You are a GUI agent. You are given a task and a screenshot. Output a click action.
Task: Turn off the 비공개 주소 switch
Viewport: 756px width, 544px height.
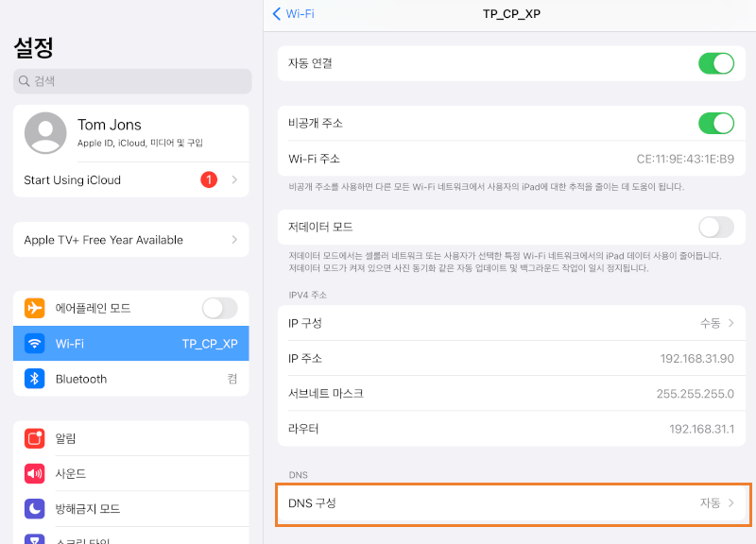(716, 123)
